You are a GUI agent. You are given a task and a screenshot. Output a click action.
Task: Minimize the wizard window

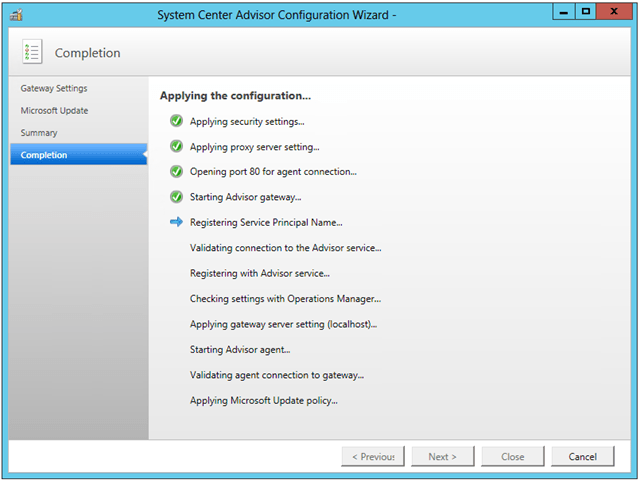click(564, 12)
